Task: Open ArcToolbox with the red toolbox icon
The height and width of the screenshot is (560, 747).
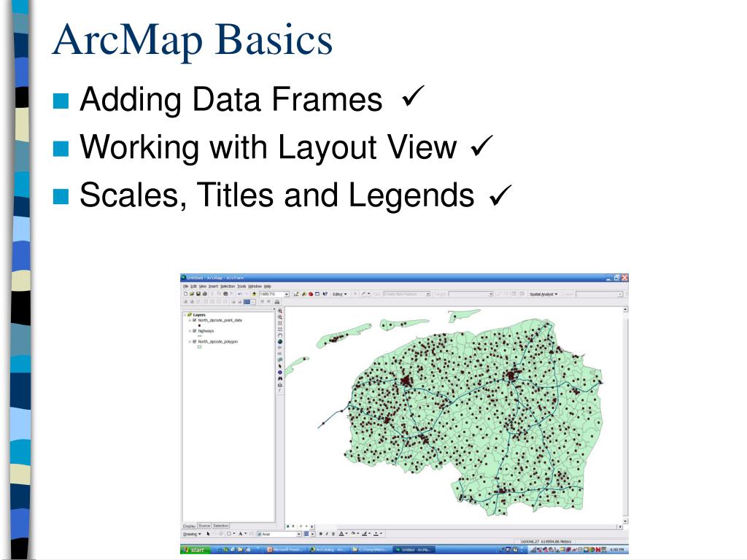Action: (311, 294)
